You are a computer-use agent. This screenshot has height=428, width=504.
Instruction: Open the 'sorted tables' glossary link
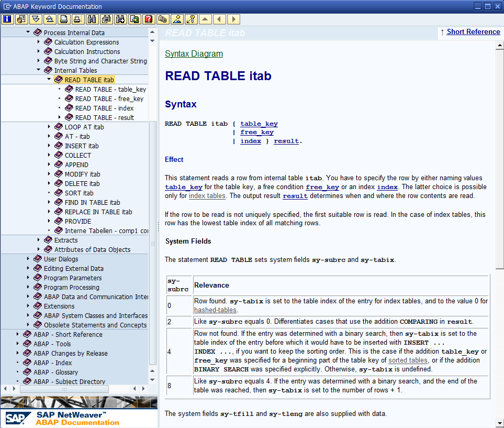tap(408, 360)
